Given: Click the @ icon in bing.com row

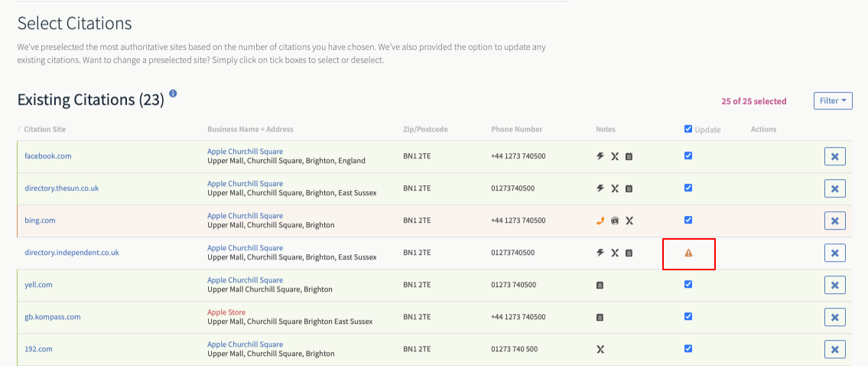Looking at the screenshot, I should 614,221.
